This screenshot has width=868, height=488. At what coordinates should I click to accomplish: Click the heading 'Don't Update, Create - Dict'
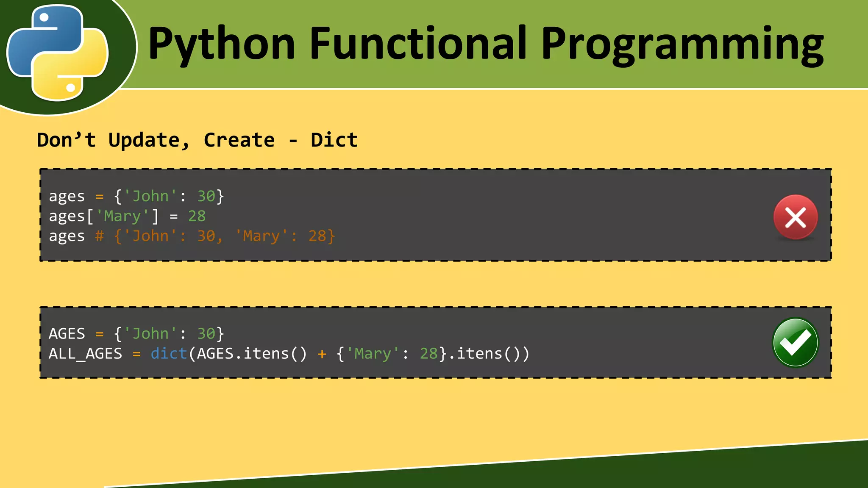coord(197,140)
